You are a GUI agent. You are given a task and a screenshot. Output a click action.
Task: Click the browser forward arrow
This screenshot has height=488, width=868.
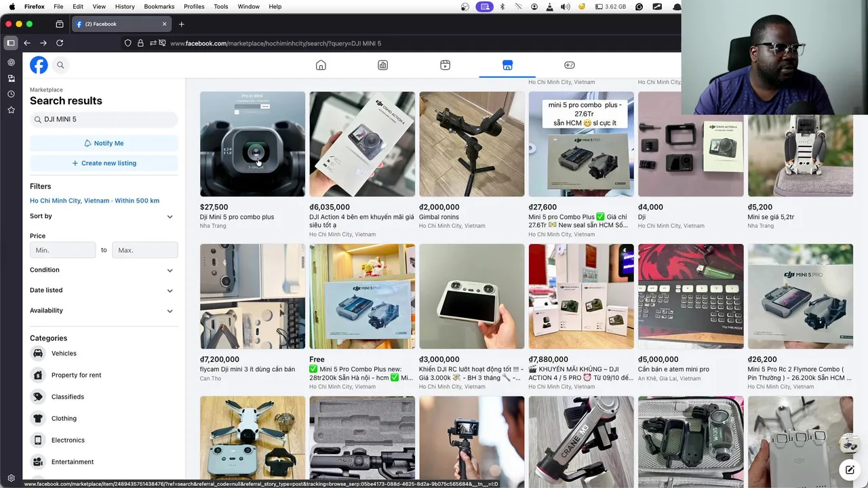pyautogui.click(x=43, y=43)
